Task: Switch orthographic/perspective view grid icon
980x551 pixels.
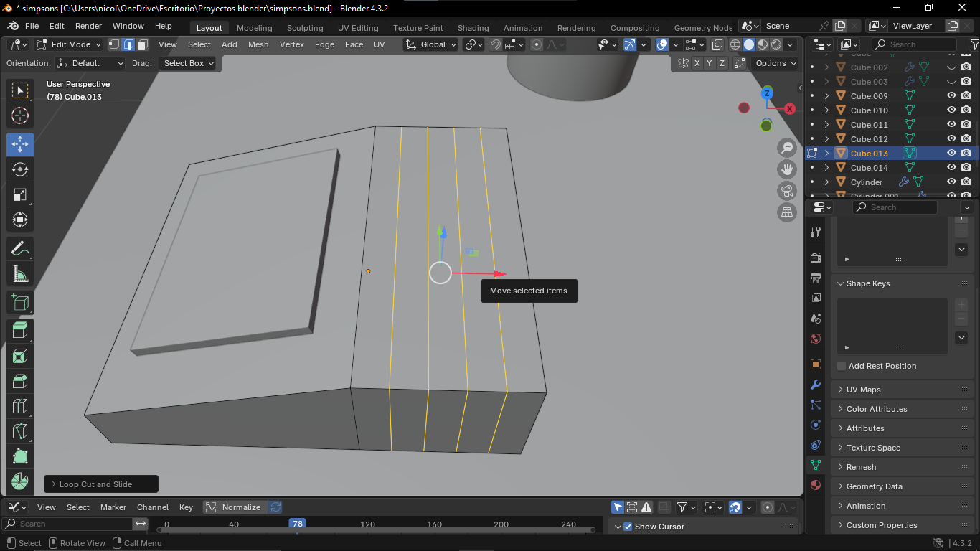Action: pyautogui.click(x=787, y=212)
